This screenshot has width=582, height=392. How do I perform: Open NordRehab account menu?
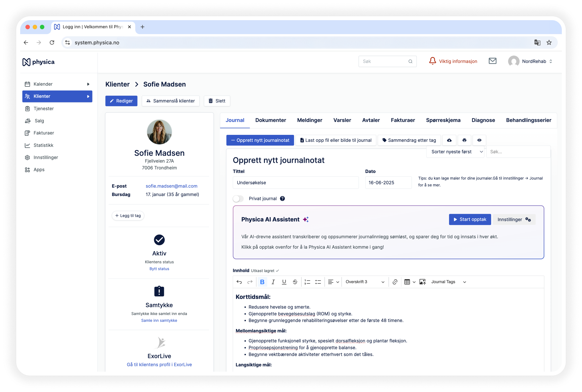pos(530,61)
